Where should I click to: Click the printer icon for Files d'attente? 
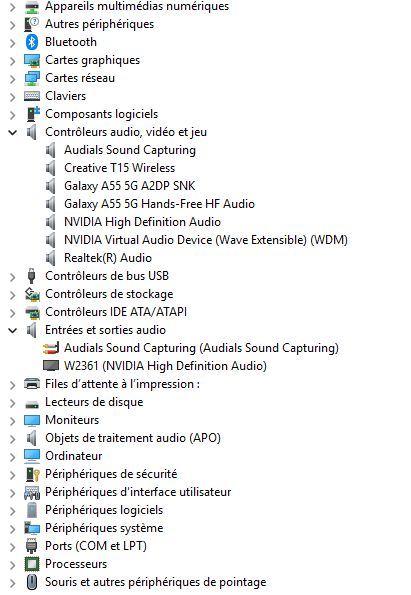pyautogui.click(x=32, y=384)
